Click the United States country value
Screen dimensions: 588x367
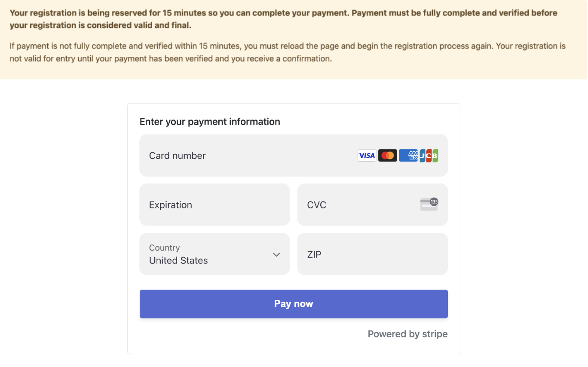(x=178, y=260)
